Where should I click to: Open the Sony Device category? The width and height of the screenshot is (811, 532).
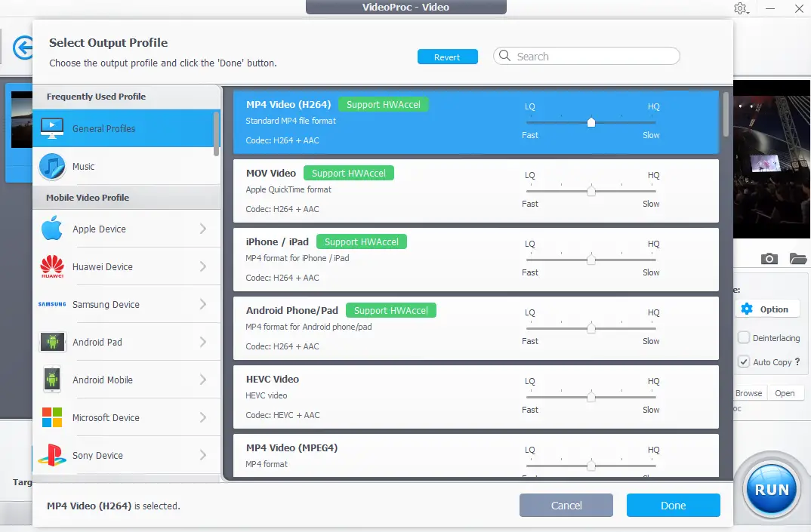pyautogui.click(x=127, y=455)
